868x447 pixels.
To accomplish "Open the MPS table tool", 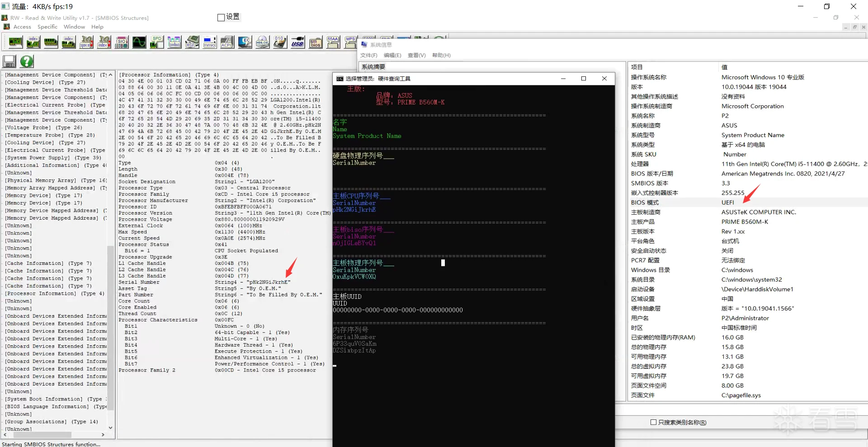I will [x=350, y=42].
